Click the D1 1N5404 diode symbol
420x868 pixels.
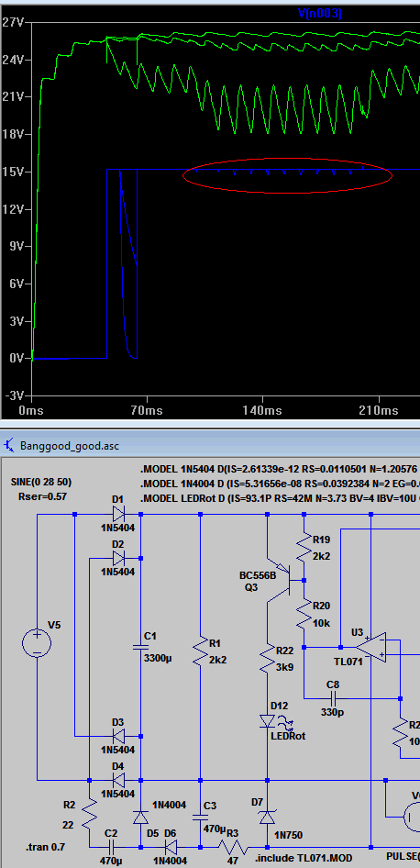118,514
